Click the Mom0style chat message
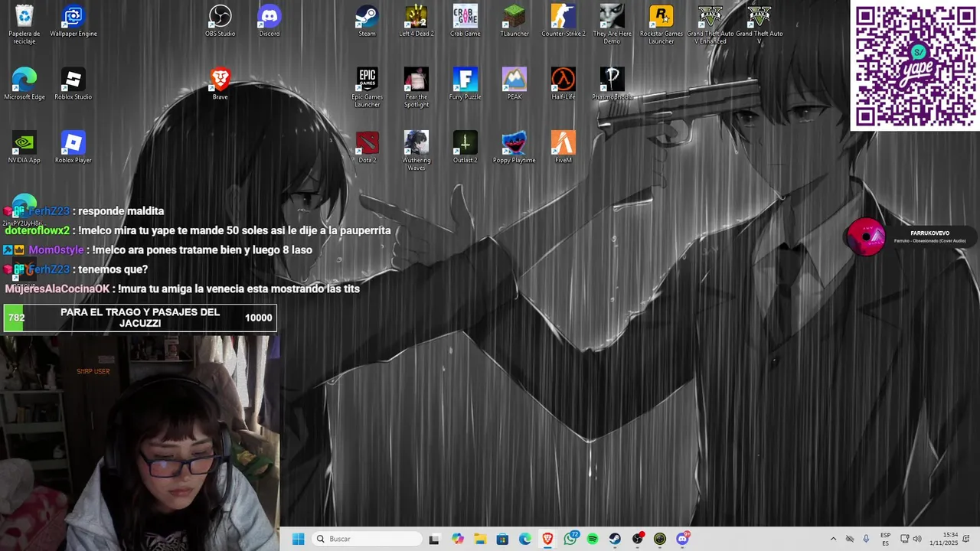This screenshot has width=980, height=551. pyautogui.click(x=158, y=249)
